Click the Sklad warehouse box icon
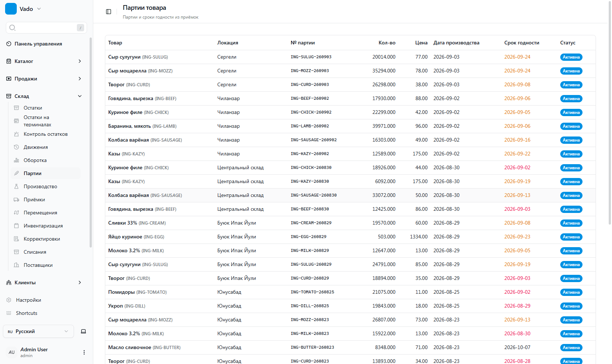Viewport: 612px width, 364px height. point(9,96)
